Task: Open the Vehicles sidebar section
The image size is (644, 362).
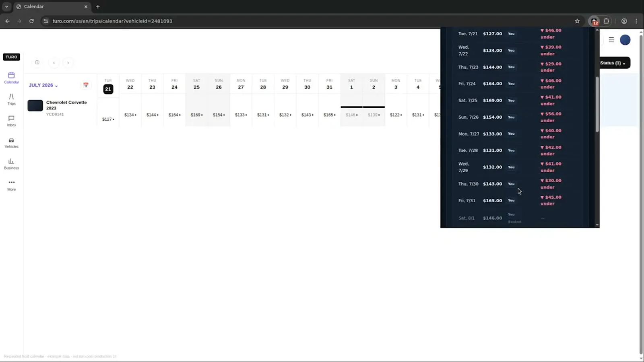Action: pos(11,143)
